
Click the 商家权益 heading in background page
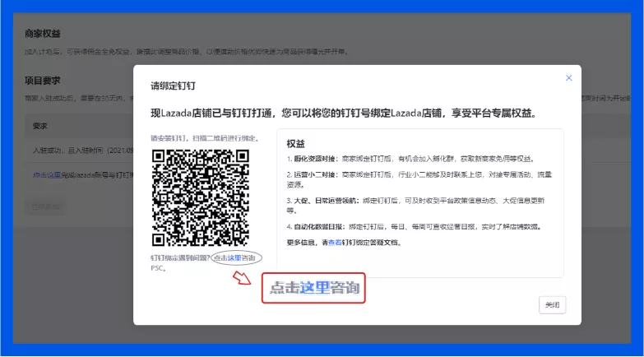(42, 34)
